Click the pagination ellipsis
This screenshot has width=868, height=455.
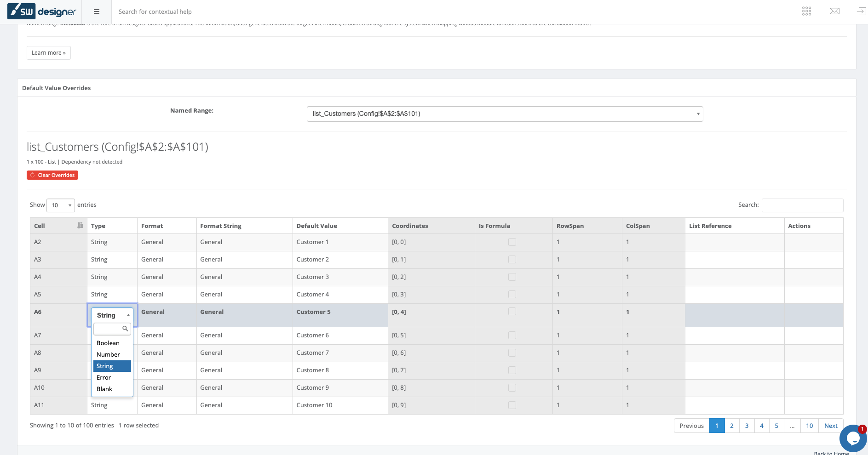coord(792,426)
